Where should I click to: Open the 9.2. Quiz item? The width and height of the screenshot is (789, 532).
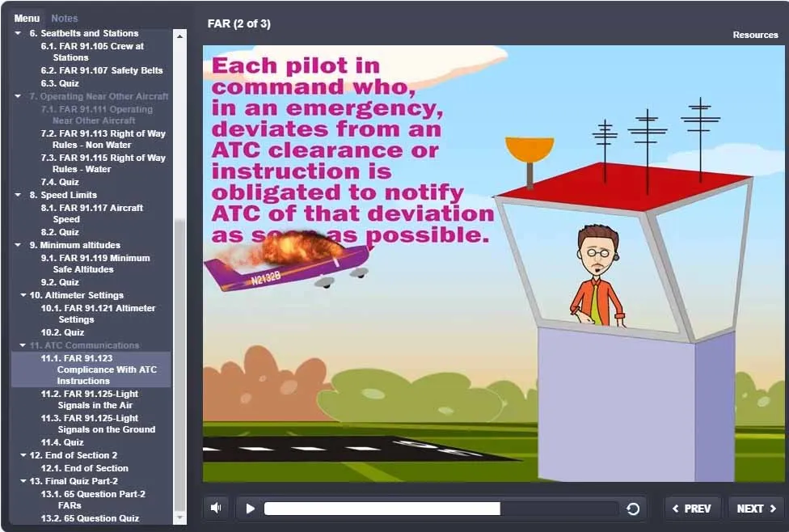tap(60, 282)
